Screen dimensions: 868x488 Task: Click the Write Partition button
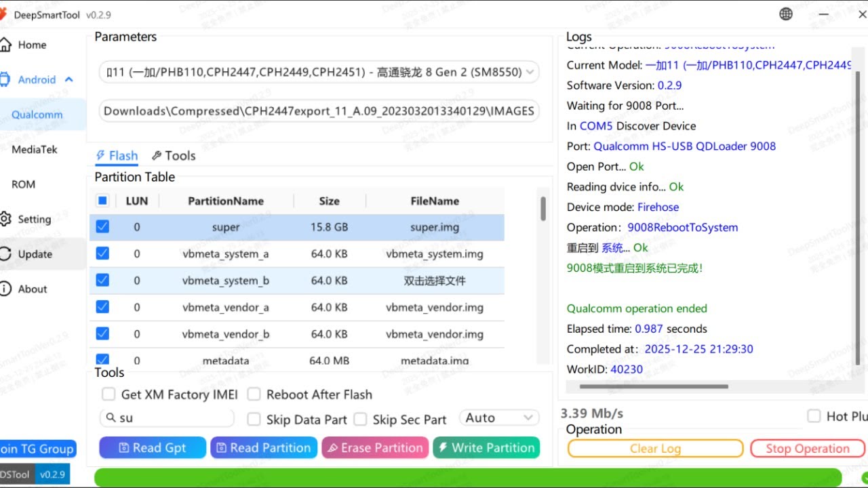[x=486, y=448]
